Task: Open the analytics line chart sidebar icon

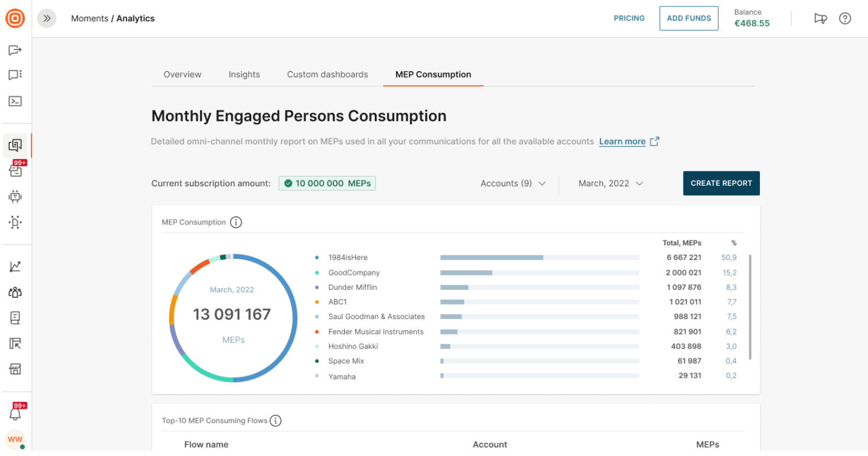Action: 15,266
